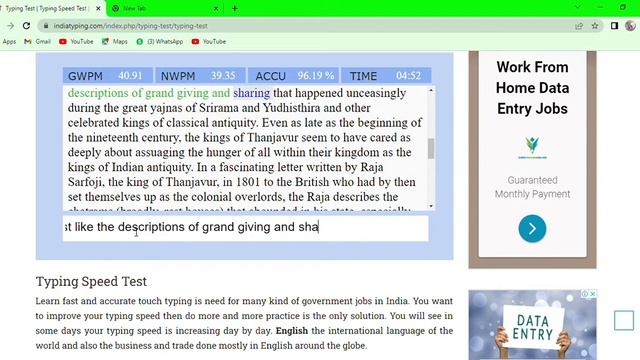Screen dimensions: 640x360
Task: Bookmark this page with star icon
Action: click(x=595, y=26)
